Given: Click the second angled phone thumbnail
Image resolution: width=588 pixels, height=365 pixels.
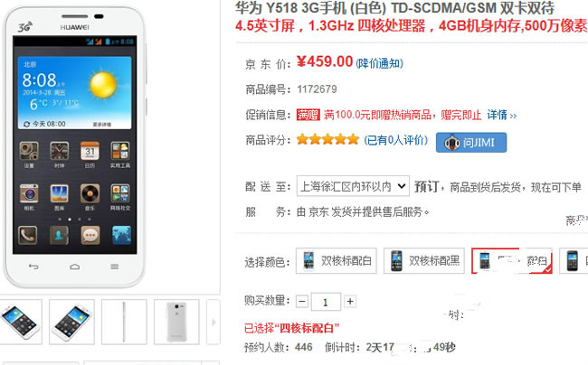Looking at the screenshot, I should [71, 322].
